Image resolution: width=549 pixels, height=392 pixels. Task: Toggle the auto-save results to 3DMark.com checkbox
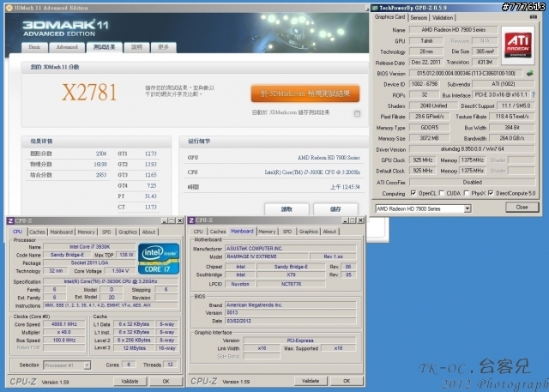click(357, 113)
